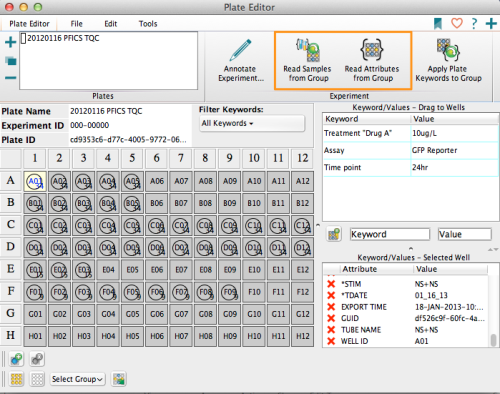Image resolution: width=500 pixels, height=394 pixels.
Task: Select column 1 header
Action: click(35, 158)
